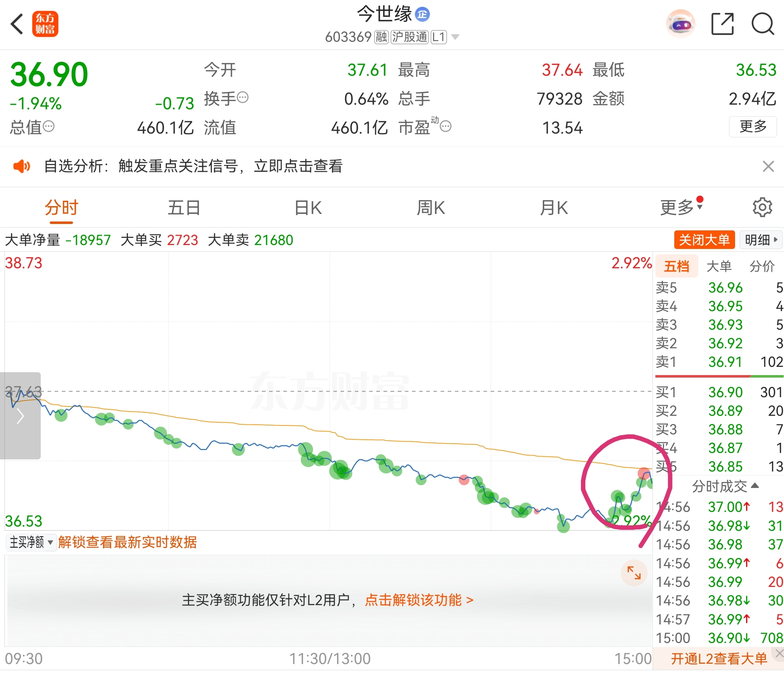The image size is (784, 673).
Task: Tap the orange speaker announcement icon
Action: coord(21,166)
